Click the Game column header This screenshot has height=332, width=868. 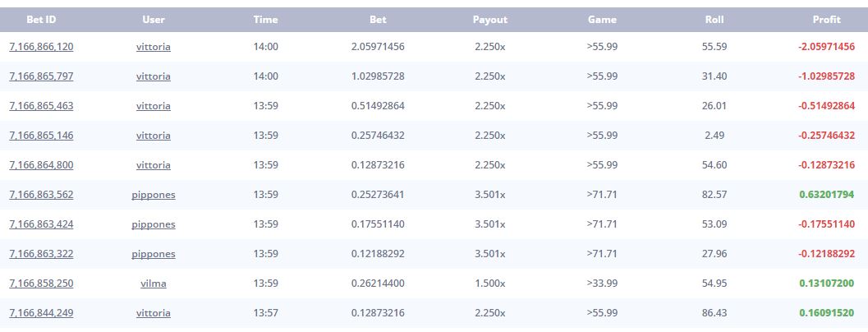[x=602, y=20]
